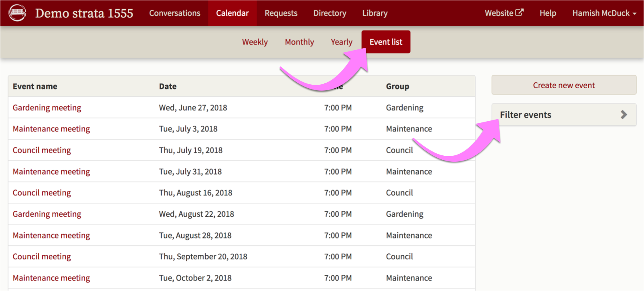
Task: Click the Website external link icon
Action: pos(519,12)
